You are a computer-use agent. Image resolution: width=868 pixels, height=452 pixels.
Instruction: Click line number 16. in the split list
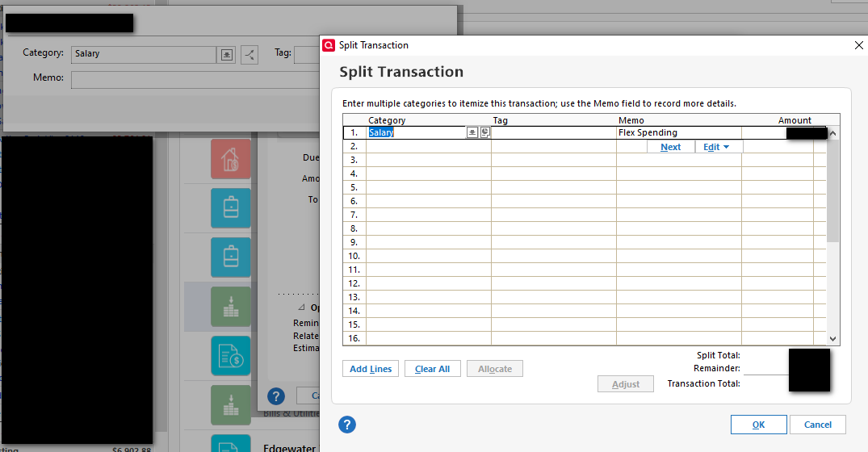click(354, 338)
